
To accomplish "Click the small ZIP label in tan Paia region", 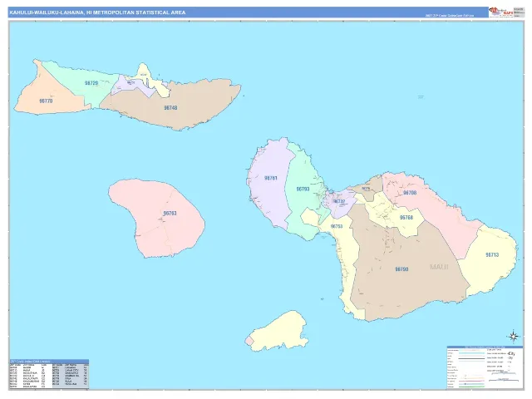I will pos(366,189).
